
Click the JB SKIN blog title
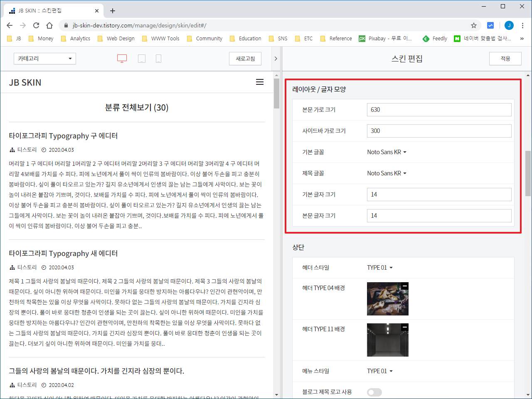pyautogui.click(x=25, y=82)
